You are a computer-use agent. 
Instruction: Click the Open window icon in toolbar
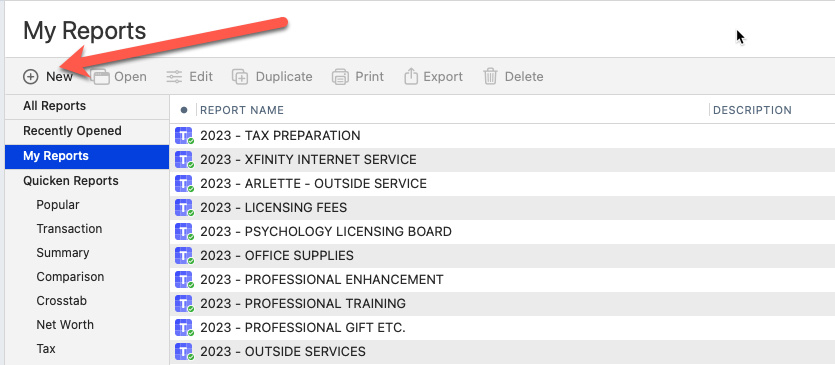pyautogui.click(x=101, y=77)
